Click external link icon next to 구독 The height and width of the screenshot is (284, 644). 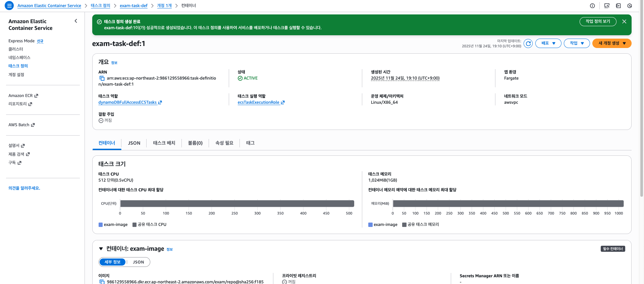[19, 163]
